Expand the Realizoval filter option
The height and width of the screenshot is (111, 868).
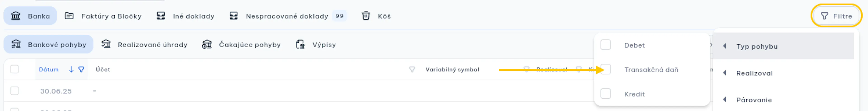pyautogui.click(x=783, y=73)
